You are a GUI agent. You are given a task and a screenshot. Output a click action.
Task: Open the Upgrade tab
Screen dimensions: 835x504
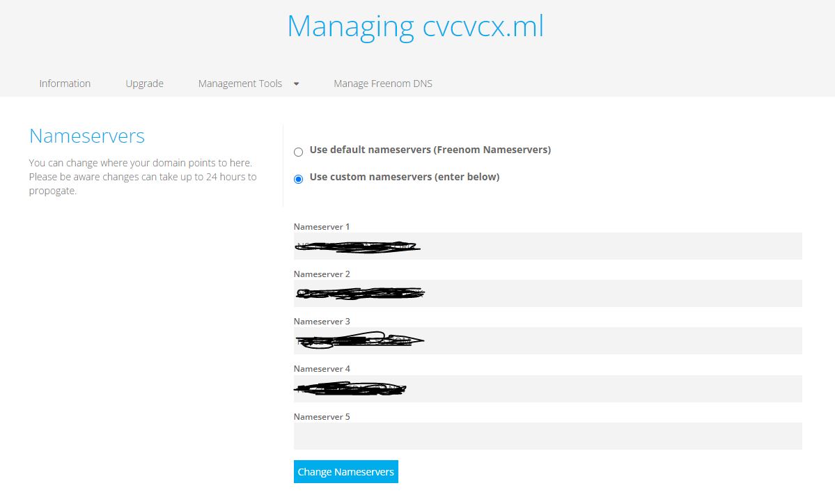pos(144,84)
